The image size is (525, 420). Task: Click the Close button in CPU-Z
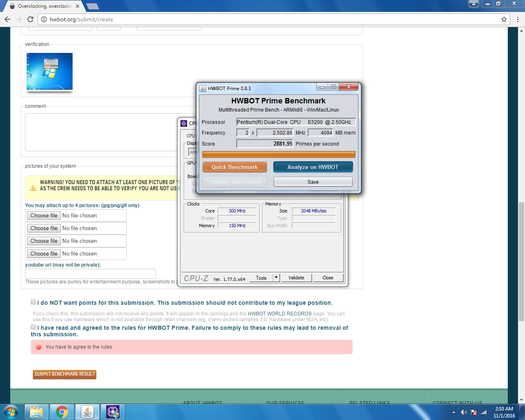point(328,278)
